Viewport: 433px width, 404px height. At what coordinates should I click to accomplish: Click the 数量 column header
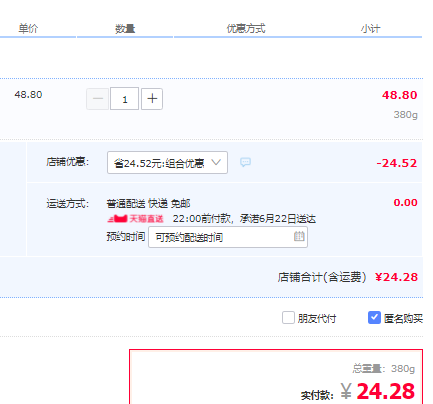pyautogui.click(x=125, y=29)
